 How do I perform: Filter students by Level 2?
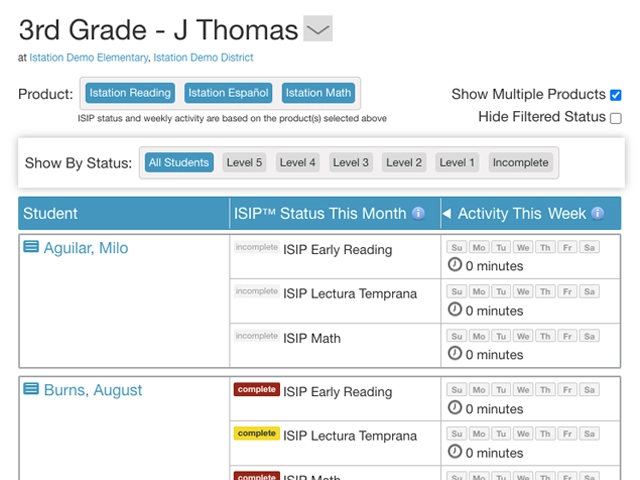[404, 162]
